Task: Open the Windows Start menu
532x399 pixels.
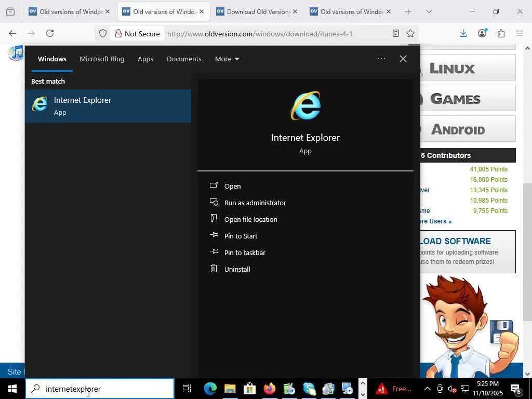Action: (12, 389)
